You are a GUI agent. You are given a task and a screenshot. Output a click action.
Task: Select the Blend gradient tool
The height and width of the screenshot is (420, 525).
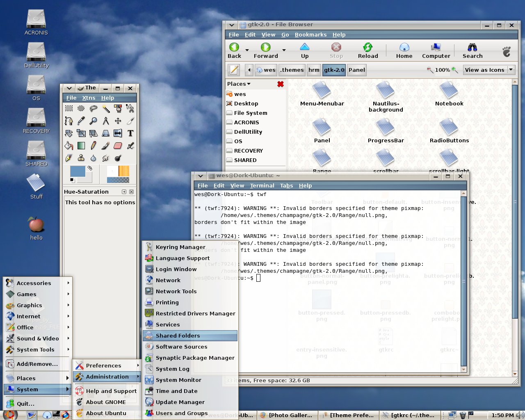pos(81,146)
